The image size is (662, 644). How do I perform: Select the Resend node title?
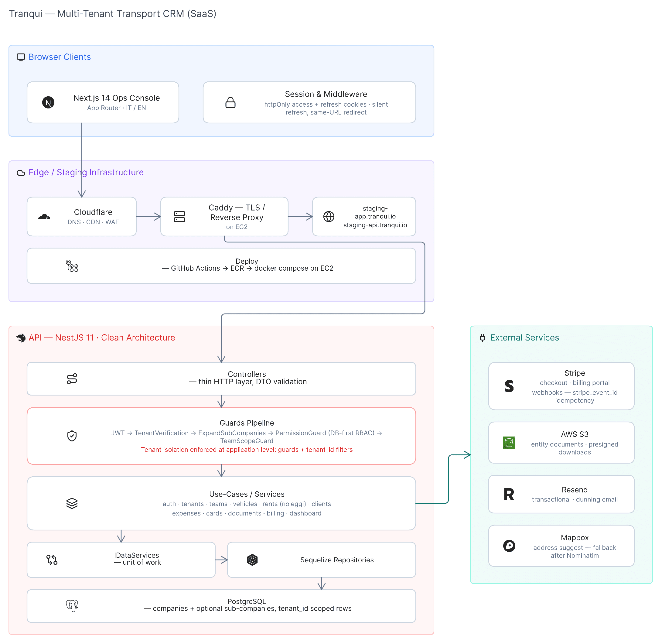tap(575, 490)
